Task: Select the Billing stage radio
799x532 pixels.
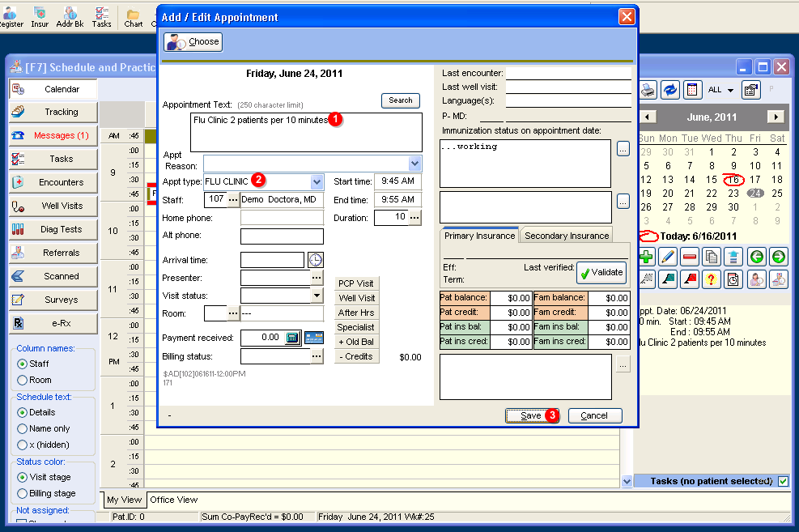Action: pos(22,493)
